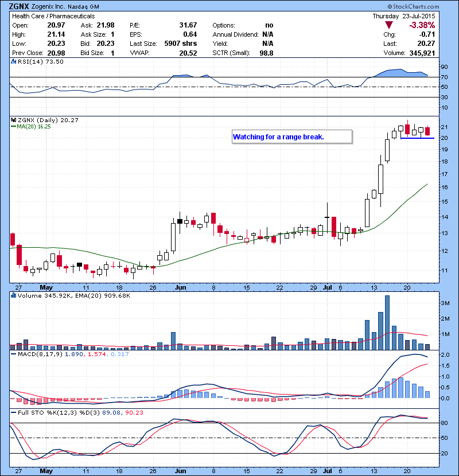Viewport: 459px width, 476px height.
Task: Click the -3.38% percent change value
Action: (422, 25)
